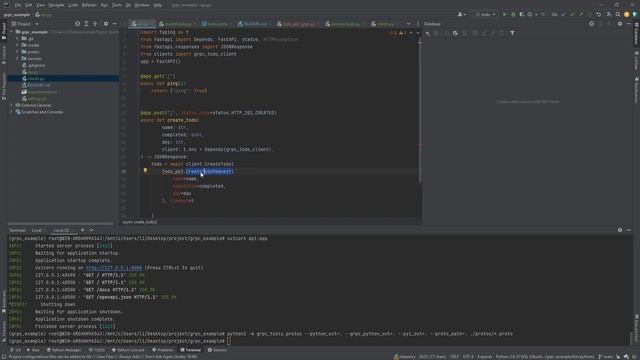Switch to the Local terminal tab
640x360 pixels.
click(x=37, y=230)
